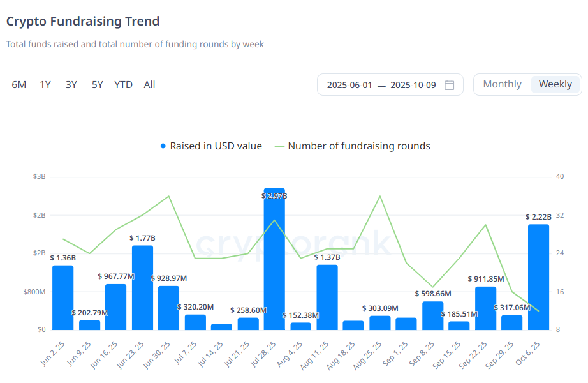
Task: Click the start date 2025-06-01 field
Action: pos(349,85)
